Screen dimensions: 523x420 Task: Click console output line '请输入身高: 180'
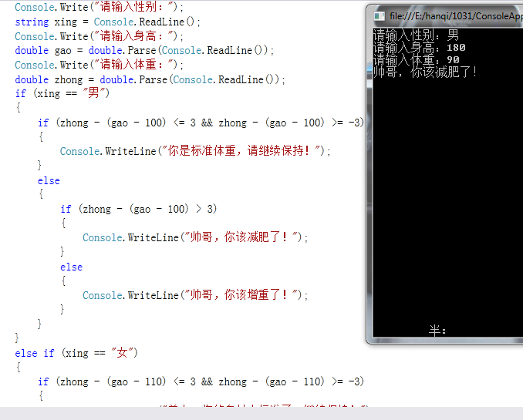(x=419, y=48)
